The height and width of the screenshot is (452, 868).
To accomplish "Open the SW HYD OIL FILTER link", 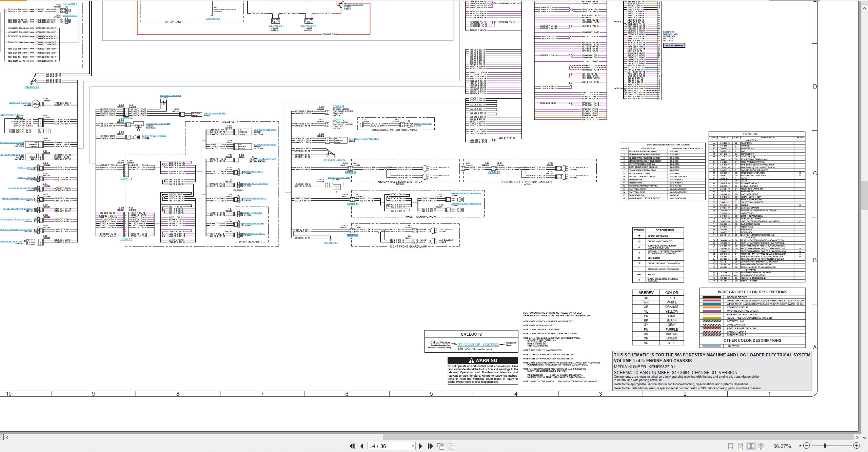I will (x=214, y=113).
